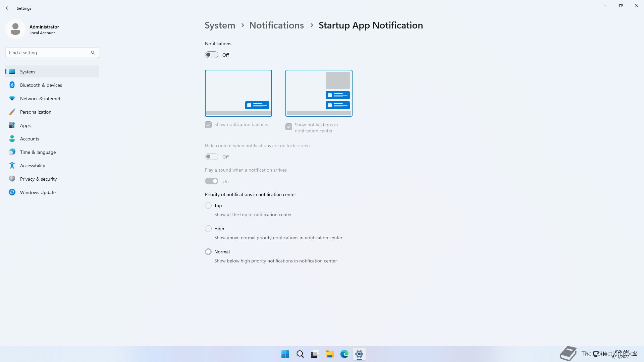This screenshot has height=362, width=644.
Task: Go to Personalization settings
Action: click(36, 112)
